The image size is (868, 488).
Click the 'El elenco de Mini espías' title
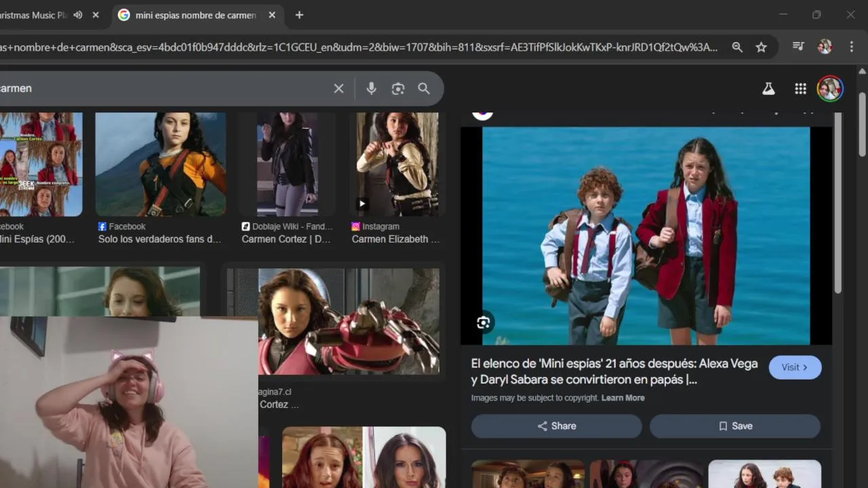tap(614, 371)
